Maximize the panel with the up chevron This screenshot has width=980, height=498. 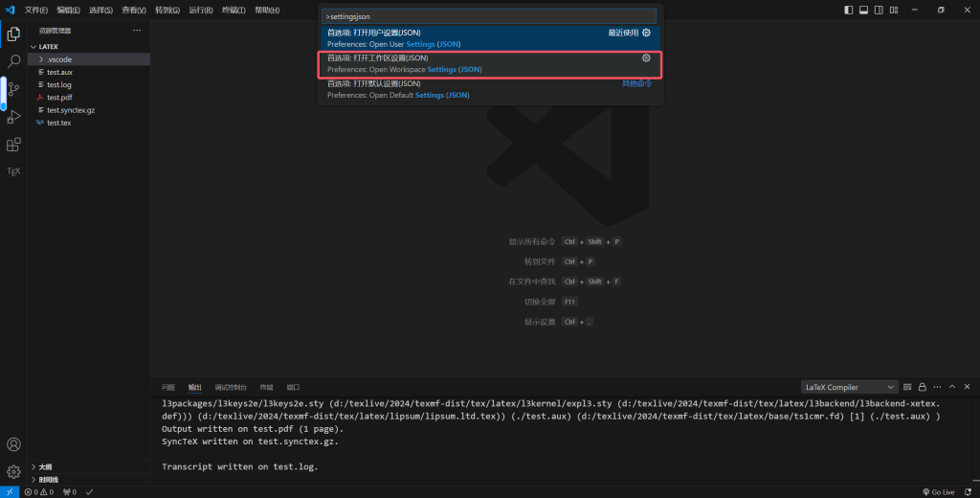[x=952, y=387]
